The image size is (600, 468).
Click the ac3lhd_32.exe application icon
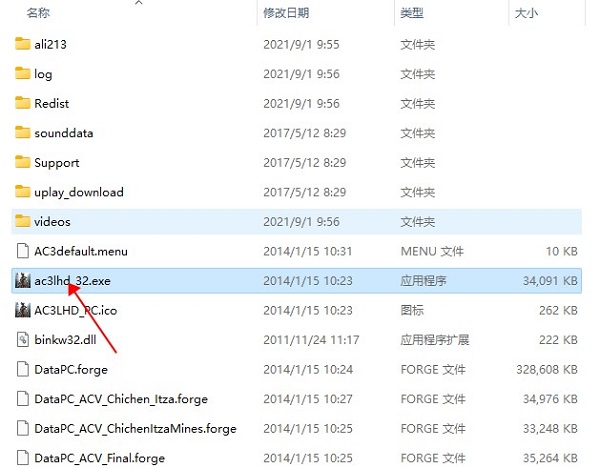(24, 281)
